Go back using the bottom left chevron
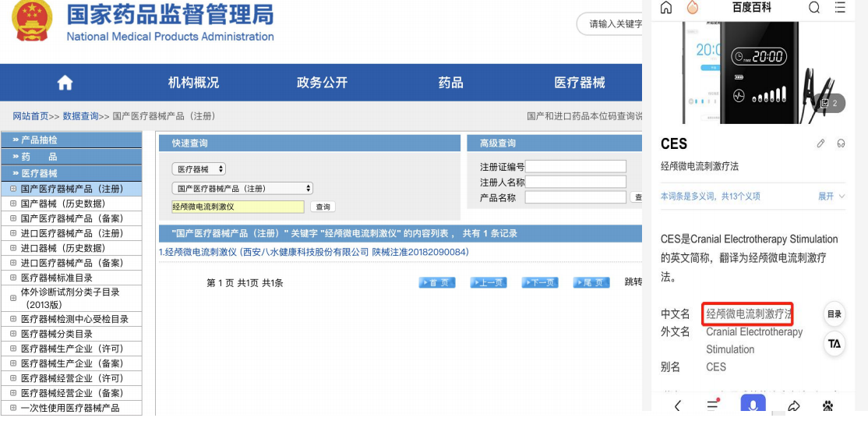868x425 pixels. [x=677, y=406]
